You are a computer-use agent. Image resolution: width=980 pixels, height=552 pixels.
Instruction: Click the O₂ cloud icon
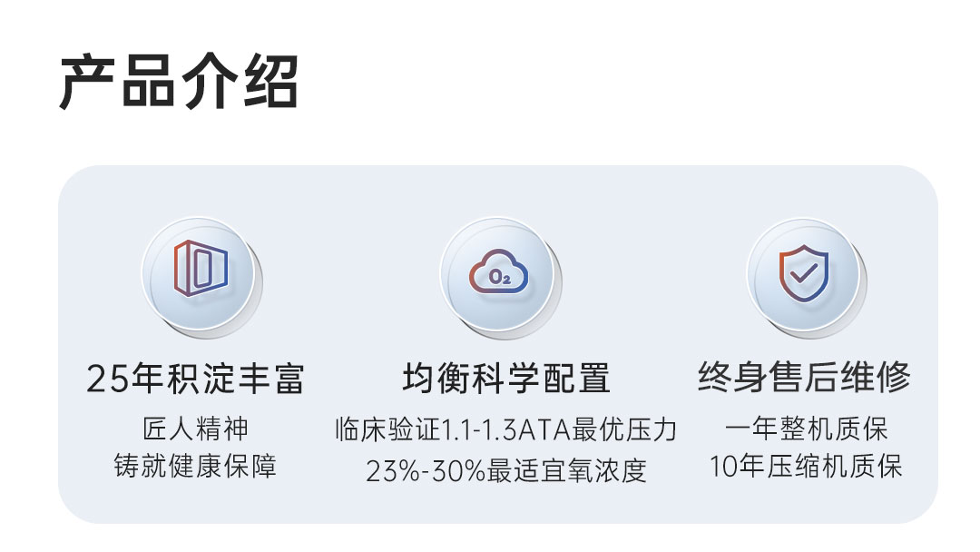(x=498, y=271)
